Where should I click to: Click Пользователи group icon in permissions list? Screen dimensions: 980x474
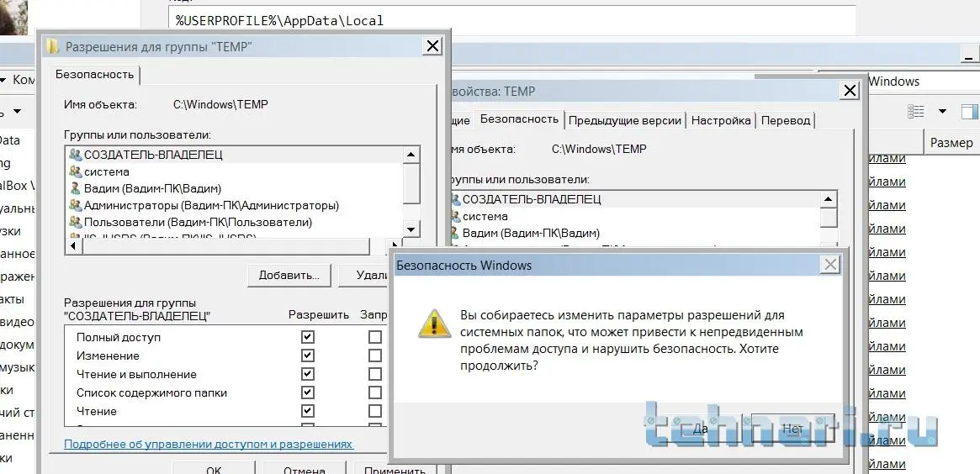coord(76,222)
